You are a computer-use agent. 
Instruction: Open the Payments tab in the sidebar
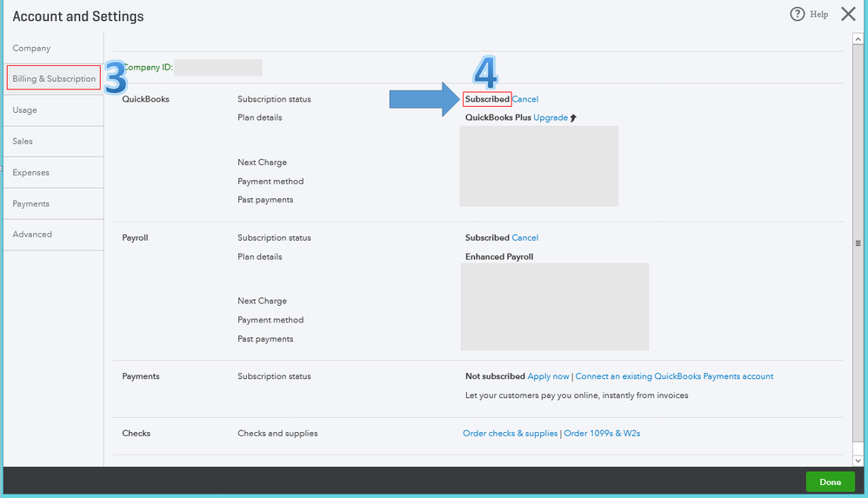31,203
